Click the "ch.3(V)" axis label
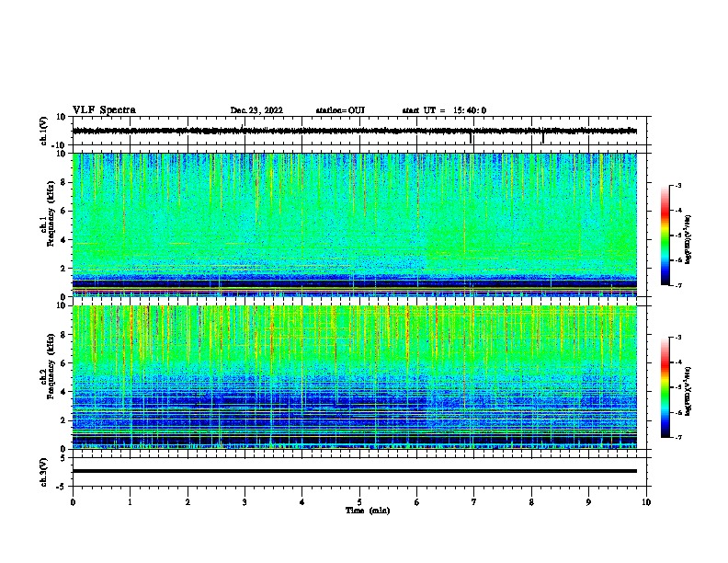This screenshot has height=563, width=728. click(44, 472)
